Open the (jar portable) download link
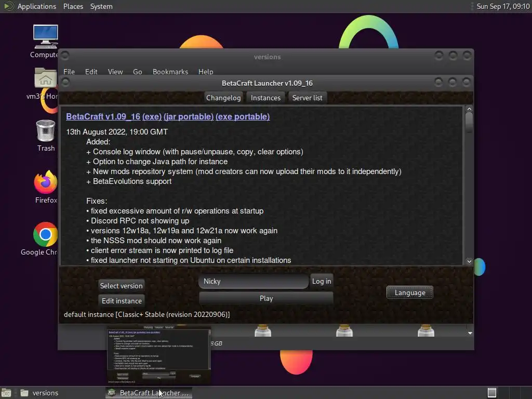The height and width of the screenshot is (399, 532). [x=189, y=116]
